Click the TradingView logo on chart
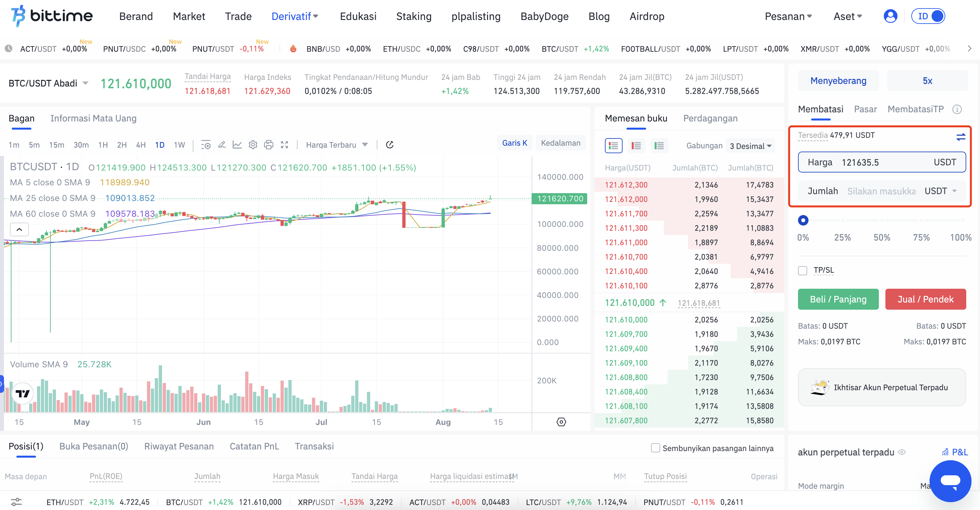980x510 pixels. [23, 393]
